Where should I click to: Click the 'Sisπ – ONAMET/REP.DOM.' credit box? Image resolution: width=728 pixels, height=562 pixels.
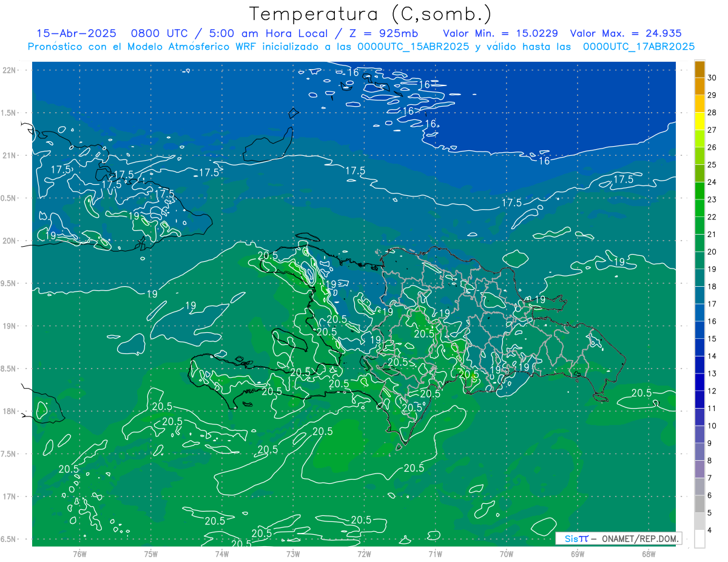click(x=619, y=538)
